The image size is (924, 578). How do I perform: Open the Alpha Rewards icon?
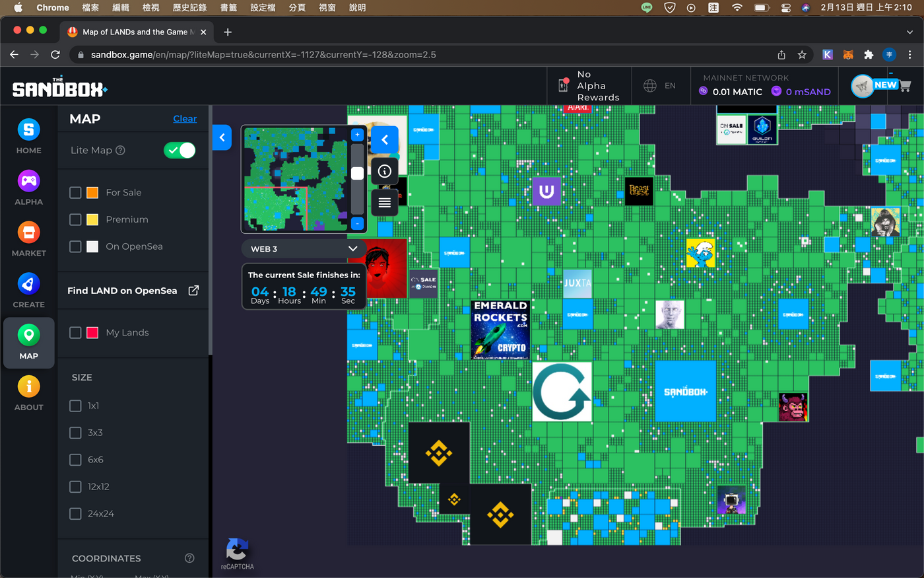point(564,85)
